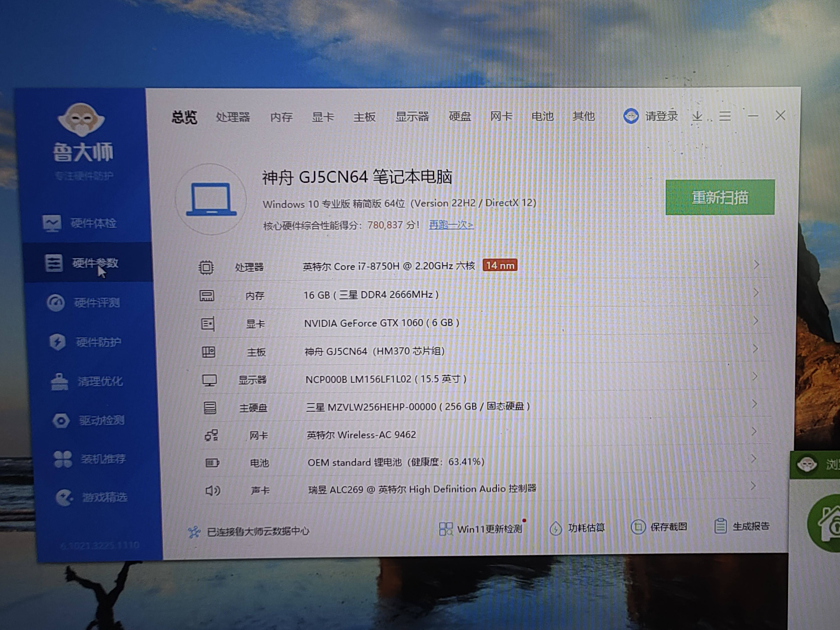Select 装机推荐 four-leaf icon
The height and width of the screenshot is (630, 840).
pyautogui.click(x=63, y=459)
